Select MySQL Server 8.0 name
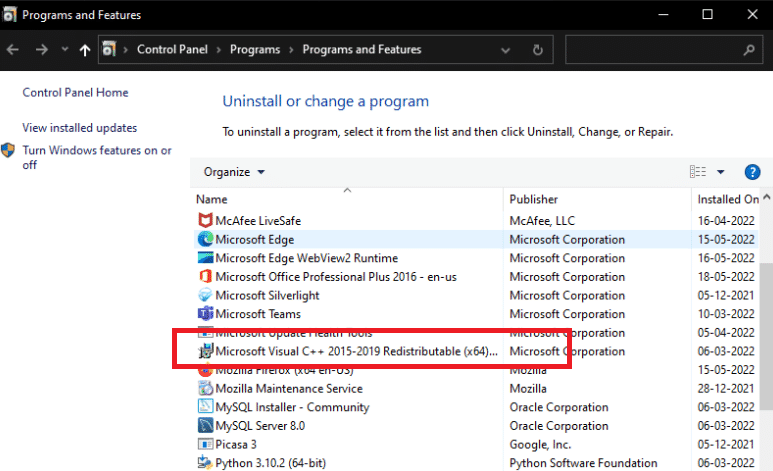The width and height of the screenshot is (773, 471). click(x=260, y=426)
